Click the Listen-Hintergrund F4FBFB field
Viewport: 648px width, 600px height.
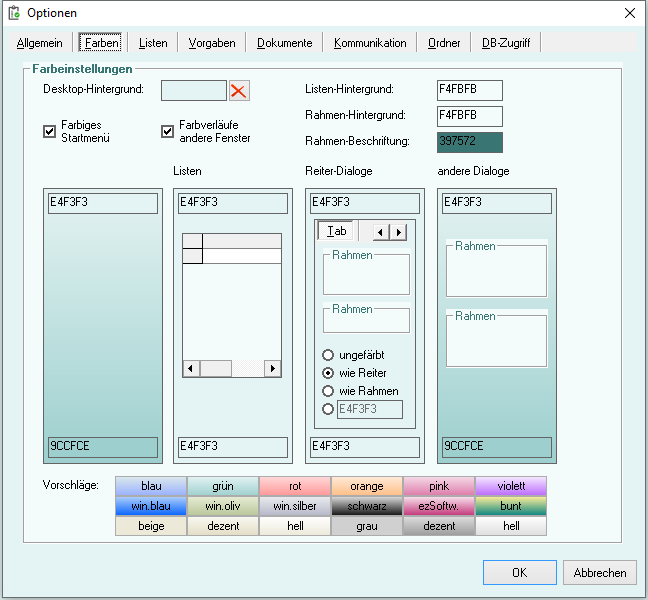470,90
